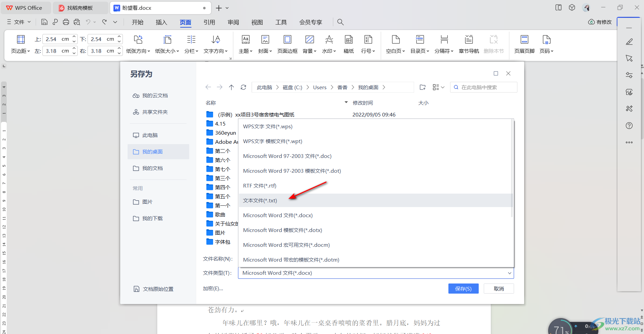Open the search magnifier in the ribbon
The width and height of the screenshot is (644, 334).
coord(340,22)
